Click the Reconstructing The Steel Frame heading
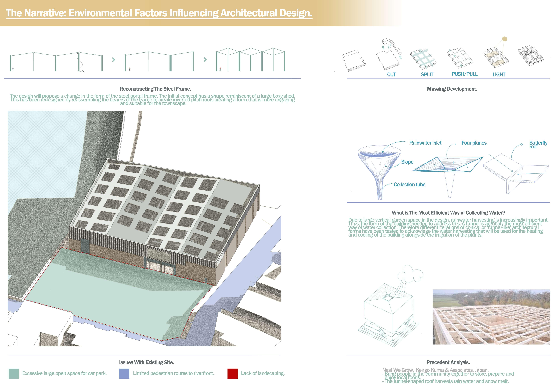This screenshot has height=392, width=555. click(x=155, y=89)
